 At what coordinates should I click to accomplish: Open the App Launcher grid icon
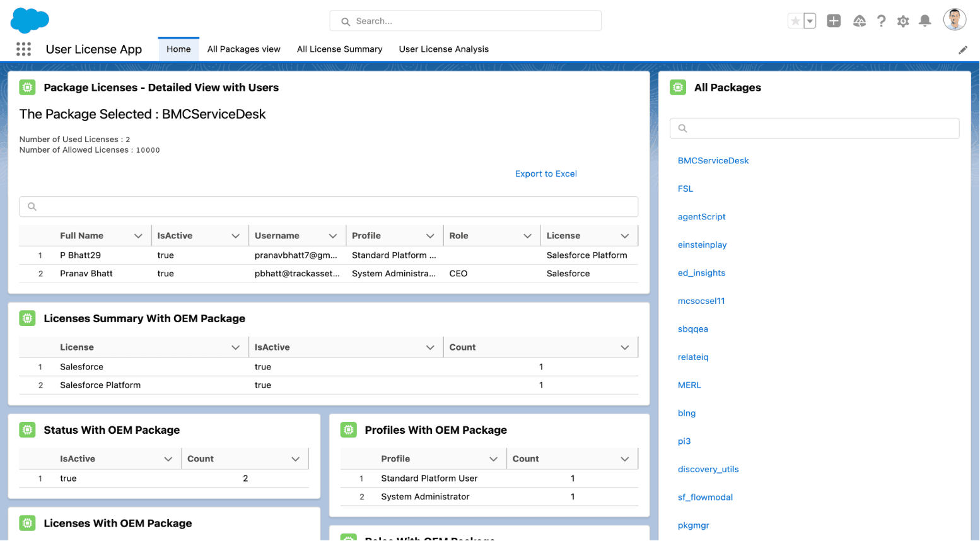[x=23, y=49]
